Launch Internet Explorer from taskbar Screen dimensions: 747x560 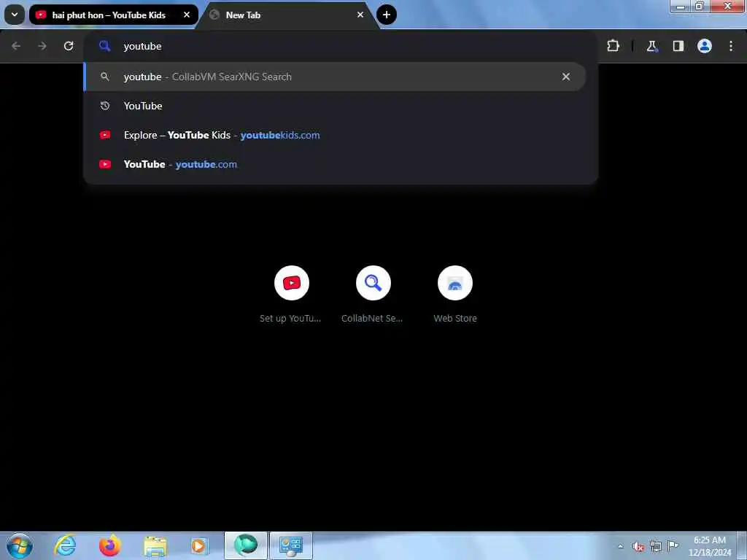click(65, 545)
